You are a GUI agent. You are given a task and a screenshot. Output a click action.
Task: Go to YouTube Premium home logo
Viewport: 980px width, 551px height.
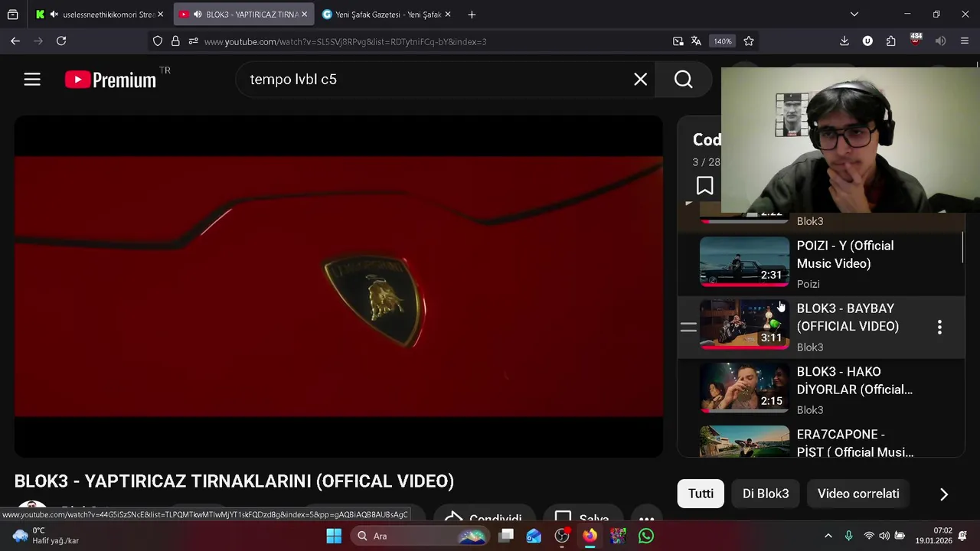(111, 80)
